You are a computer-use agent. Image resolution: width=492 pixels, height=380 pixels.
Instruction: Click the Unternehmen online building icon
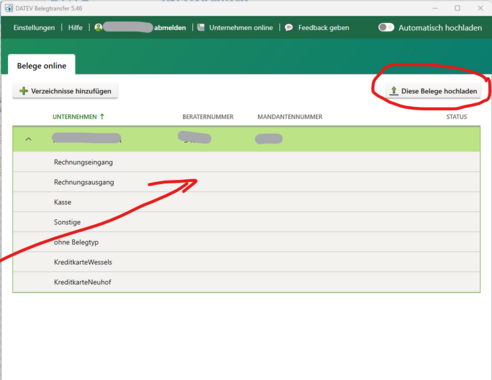coord(201,27)
